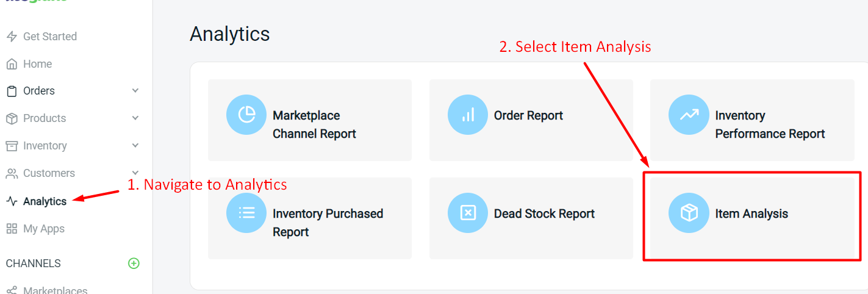The height and width of the screenshot is (294, 868).
Task: Expand the Customers submenu chevron
Action: (x=135, y=173)
